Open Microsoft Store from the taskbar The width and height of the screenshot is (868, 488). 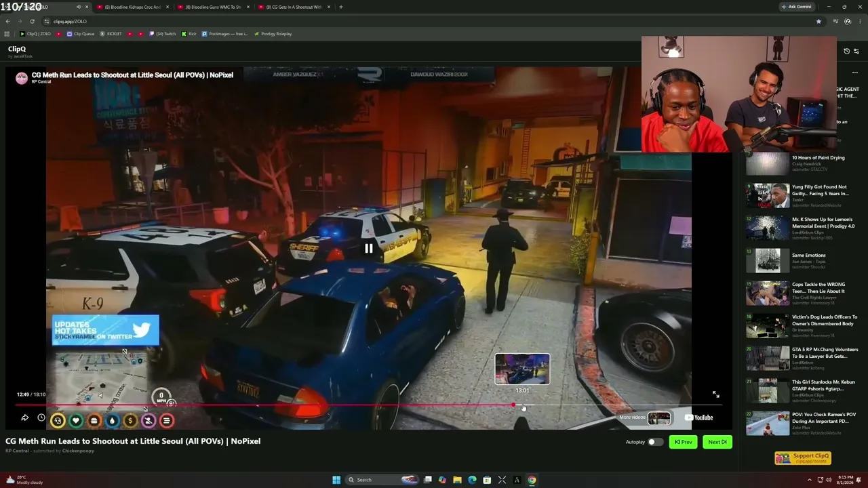pyautogui.click(x=487, y=480)
